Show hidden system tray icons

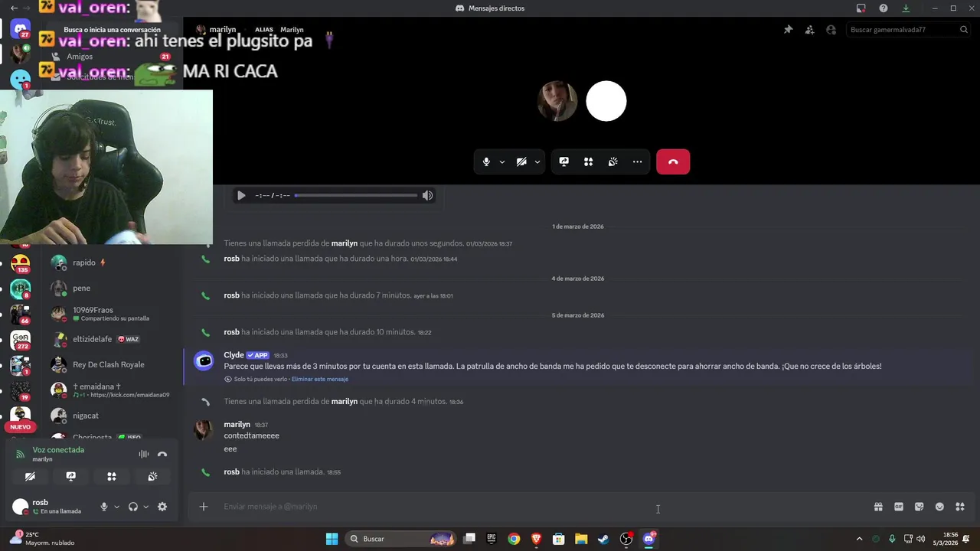coord(859,539)
